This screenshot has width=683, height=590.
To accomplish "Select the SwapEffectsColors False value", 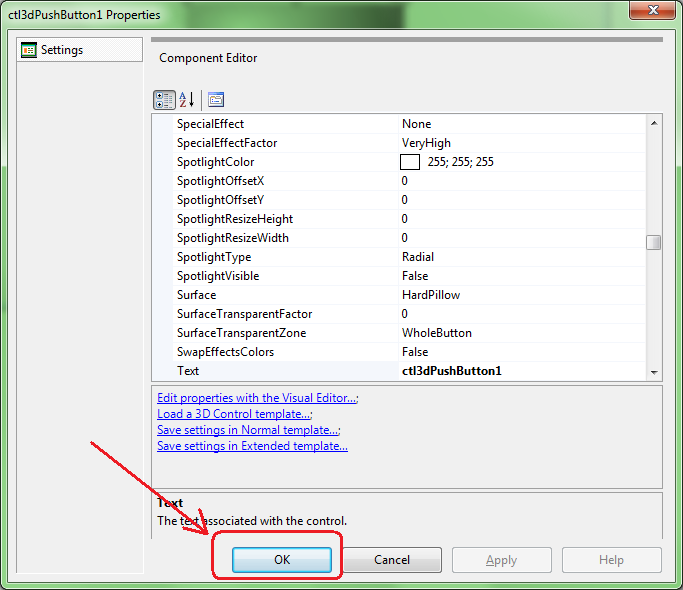I will (x=415, y=352).
